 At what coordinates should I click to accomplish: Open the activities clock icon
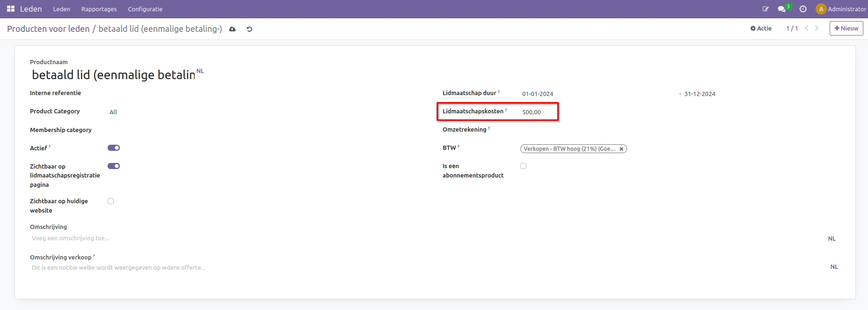(x=803, y=9)
